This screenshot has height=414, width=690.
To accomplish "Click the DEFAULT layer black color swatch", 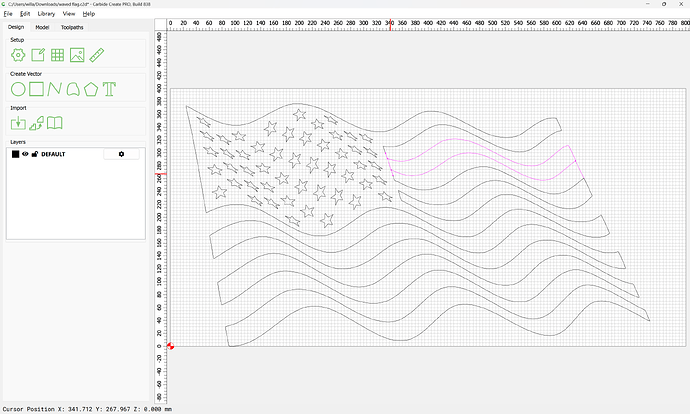I will (x=15, y=154).
